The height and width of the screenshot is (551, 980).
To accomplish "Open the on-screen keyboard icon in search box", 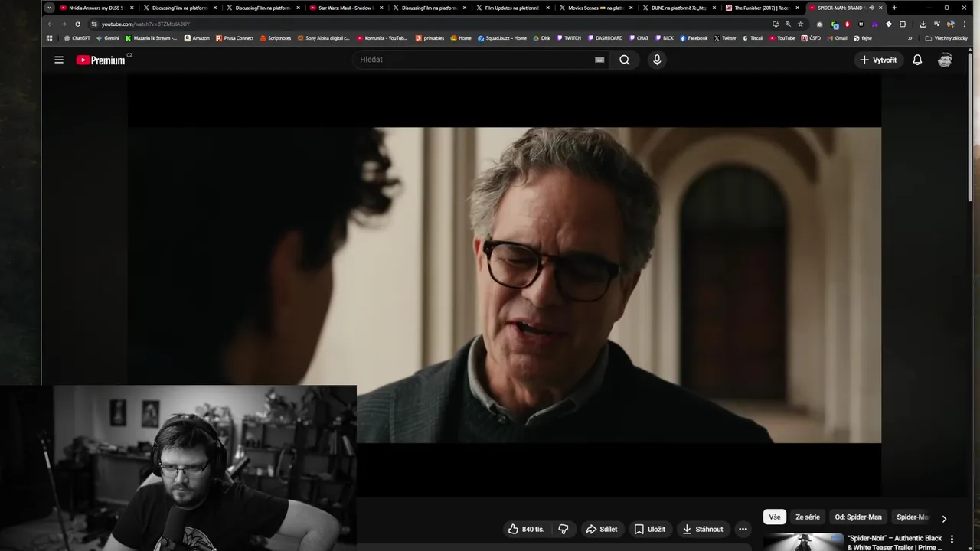I will click(x=599, y=60).
